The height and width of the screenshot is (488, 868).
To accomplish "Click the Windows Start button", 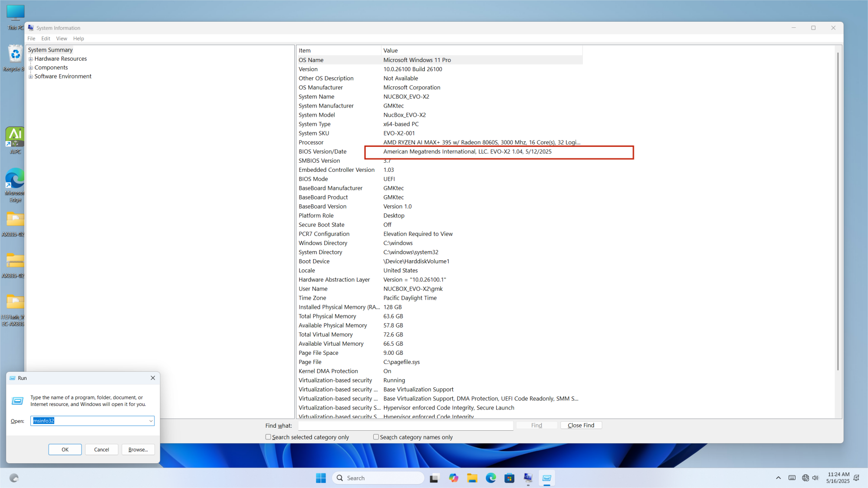I will 321,478.
